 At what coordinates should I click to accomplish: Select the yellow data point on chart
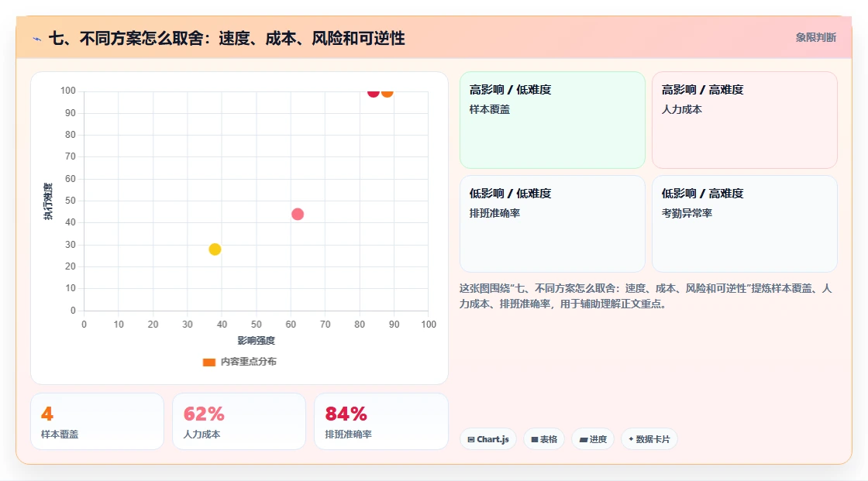tap(215, 249)
